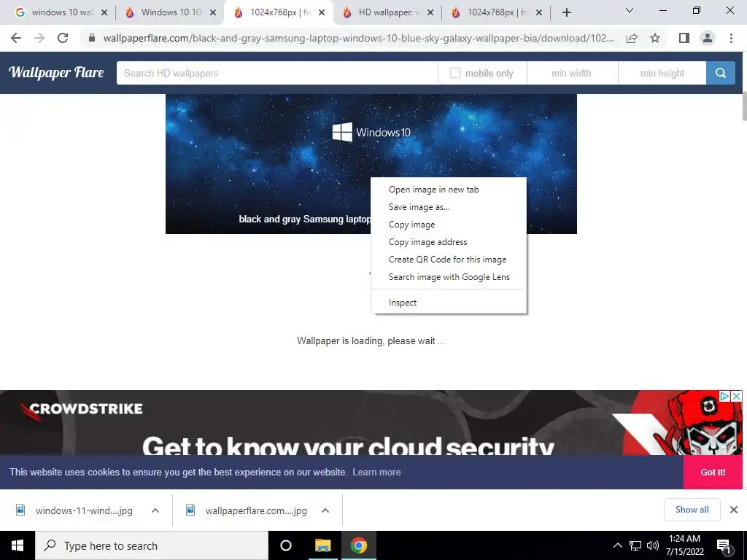Choose 'Copy image address'
747x560 pixels.
[449, 242]
